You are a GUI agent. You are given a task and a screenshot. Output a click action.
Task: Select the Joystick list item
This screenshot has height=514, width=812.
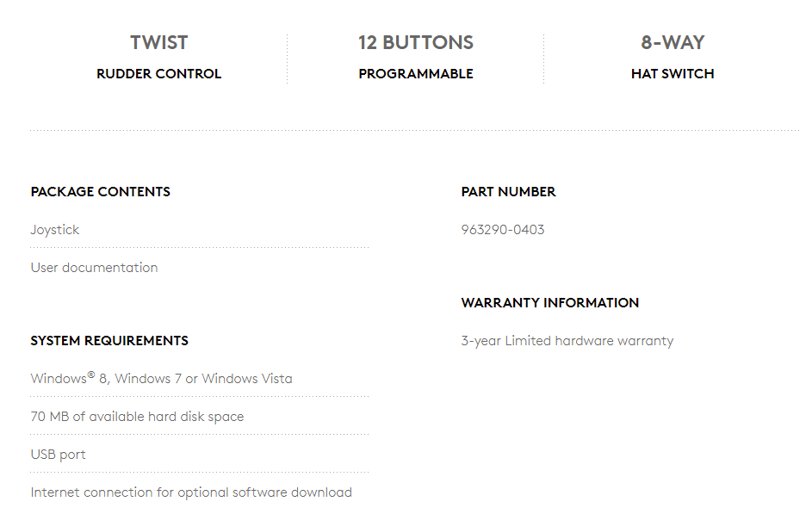55,230
